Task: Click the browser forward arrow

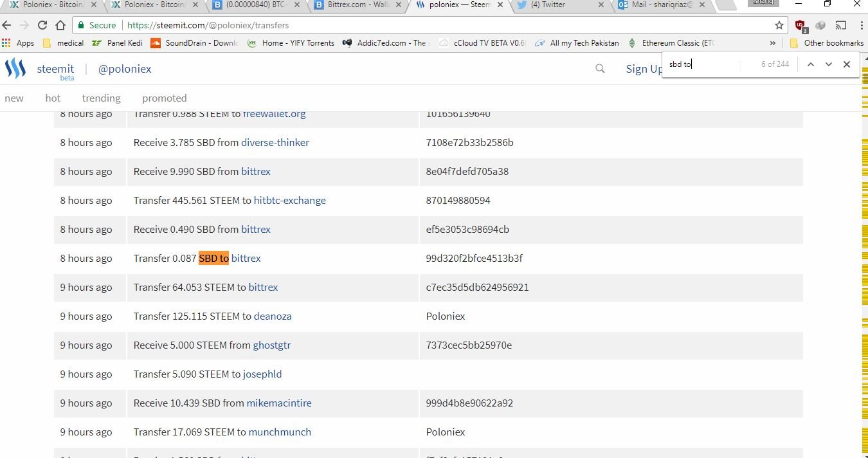Action: tap(24, 26)
